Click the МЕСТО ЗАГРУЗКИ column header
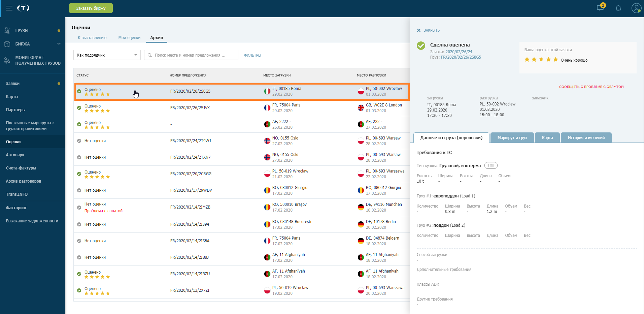Image resolution: width=644 pixels, height=314 pixels. pyautogui.click(x=277, y=75)
